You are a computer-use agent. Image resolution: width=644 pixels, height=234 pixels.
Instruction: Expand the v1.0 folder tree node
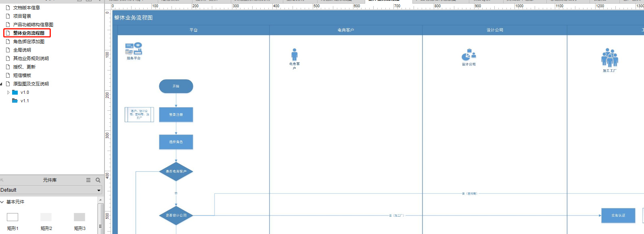point(8,92)
